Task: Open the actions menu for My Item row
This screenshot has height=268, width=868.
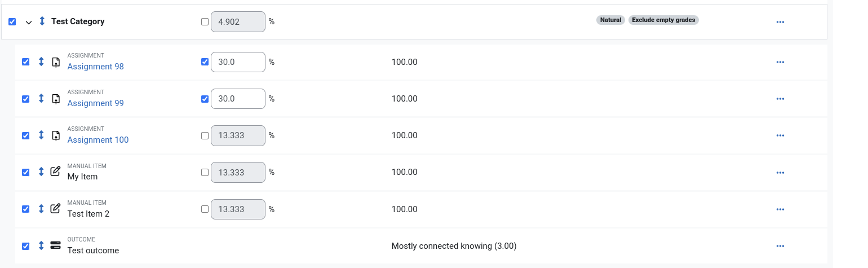Action: click(x=781, y=172)
